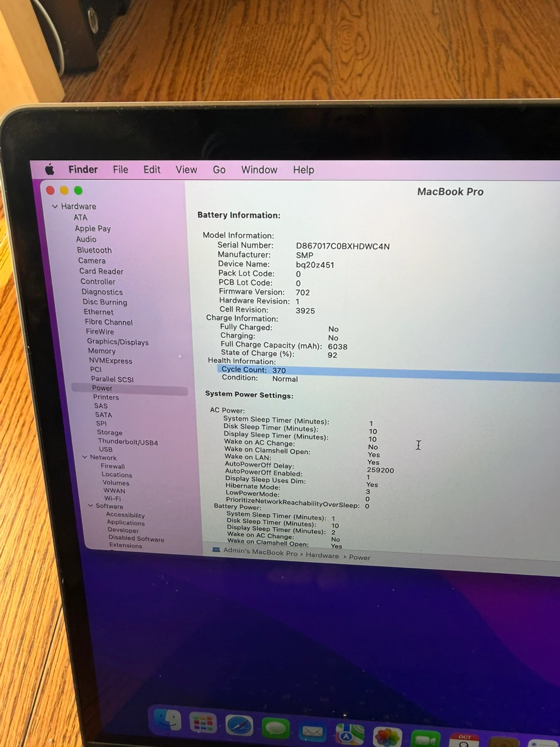Select PCI in the sidebar

click(x=96, y=369)
